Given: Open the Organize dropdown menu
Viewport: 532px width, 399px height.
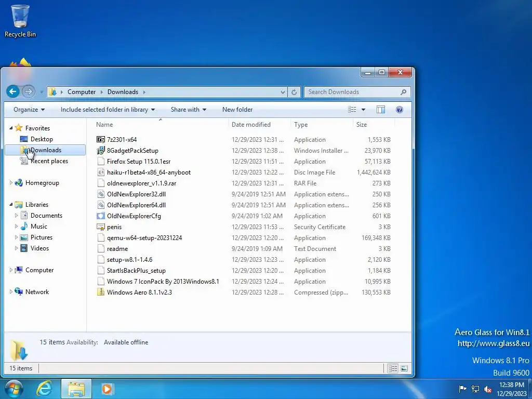Looking at the screenshot, I should tap(29, 110).
